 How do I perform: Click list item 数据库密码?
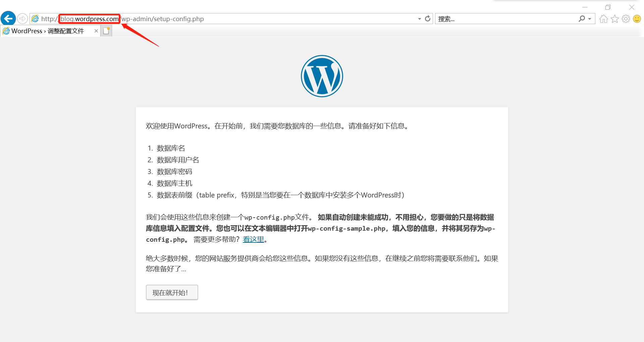pos(174,172)
